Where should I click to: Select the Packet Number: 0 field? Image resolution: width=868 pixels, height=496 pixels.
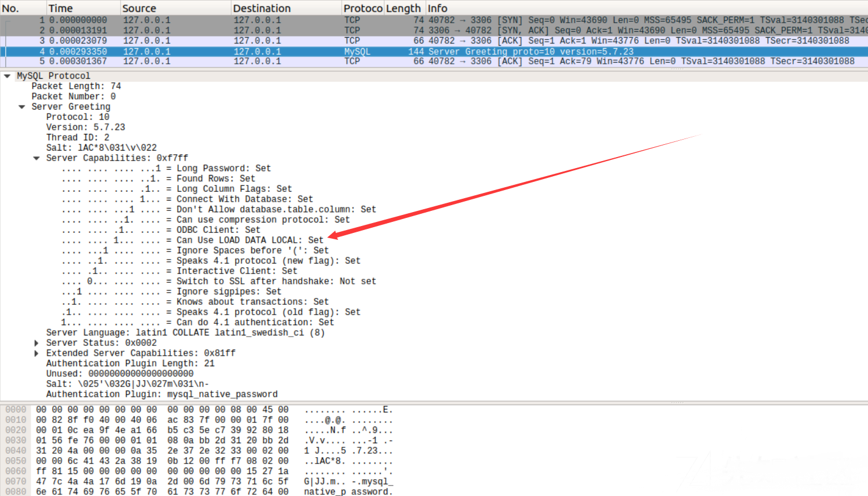[x=74, y=97]
